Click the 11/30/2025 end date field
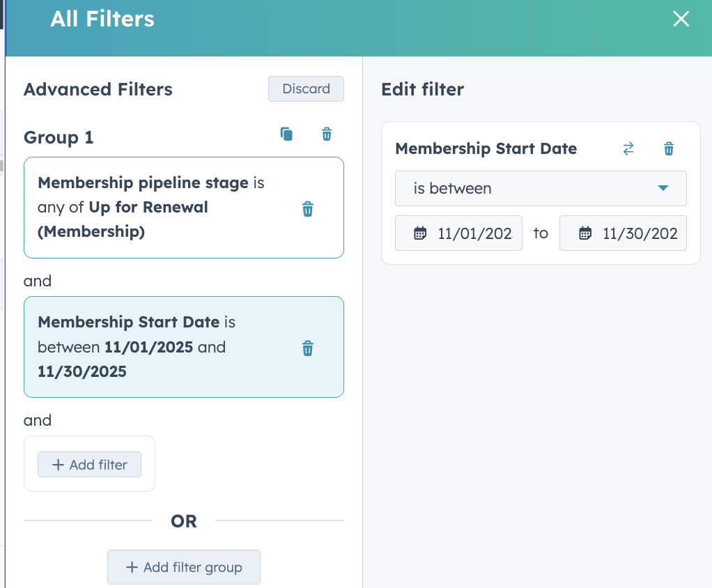The width and height of the screenshot is (712, 588). [x=640, y=233]
